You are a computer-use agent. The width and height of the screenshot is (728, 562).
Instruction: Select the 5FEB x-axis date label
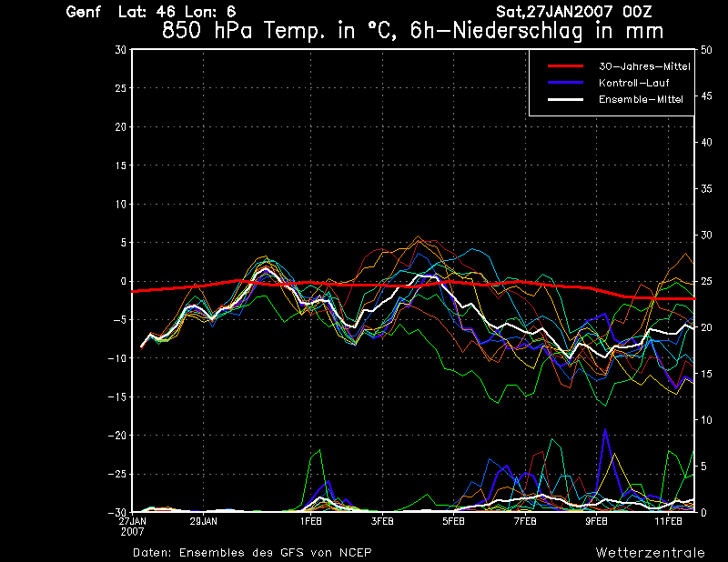pyautogui.click(x=454, y=522)
